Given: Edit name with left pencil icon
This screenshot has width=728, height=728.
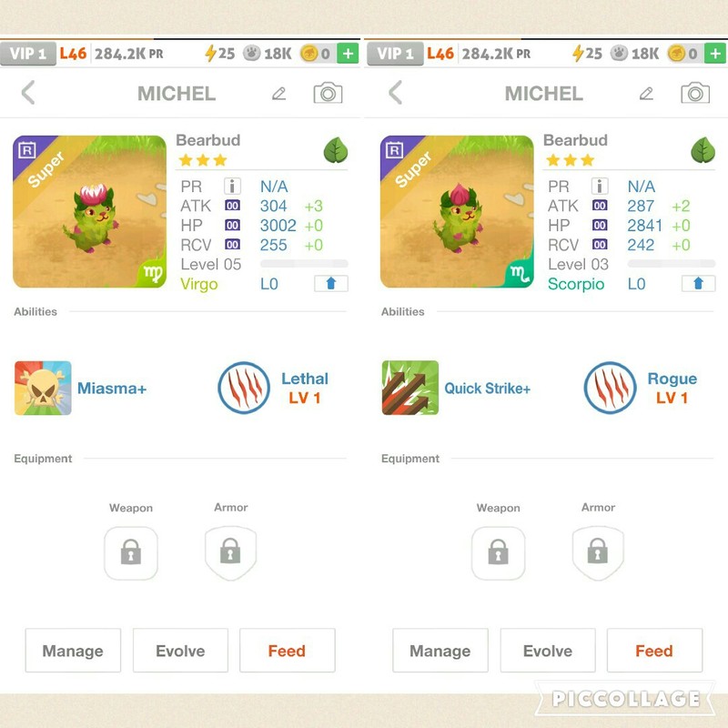Looking at the screenshot, I should [x=278, y=94].
